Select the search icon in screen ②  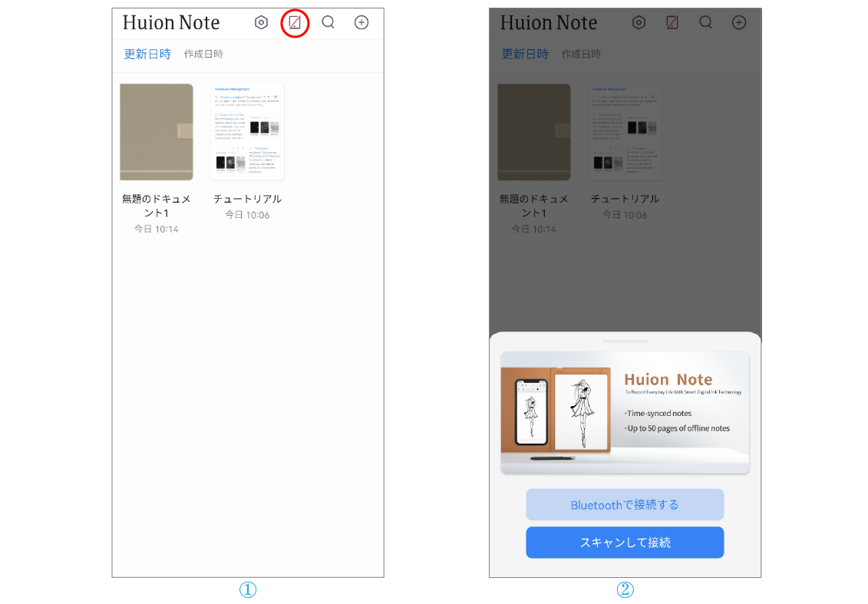click(705, 22)
